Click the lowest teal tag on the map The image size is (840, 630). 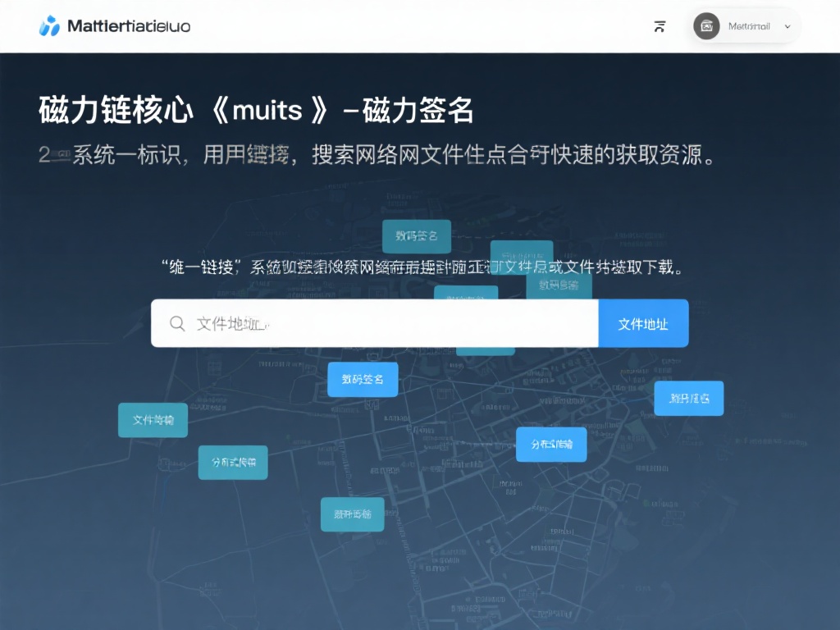352,514
